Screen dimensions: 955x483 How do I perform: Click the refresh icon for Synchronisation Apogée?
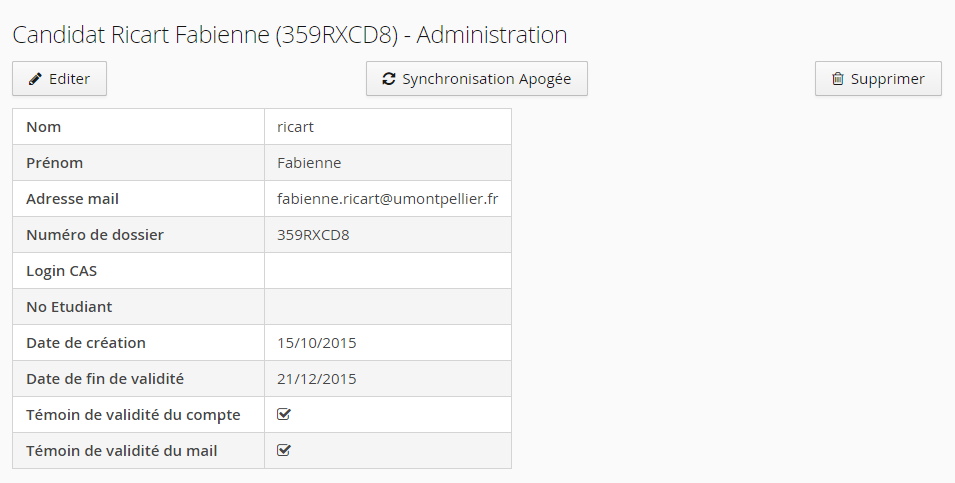389,79
